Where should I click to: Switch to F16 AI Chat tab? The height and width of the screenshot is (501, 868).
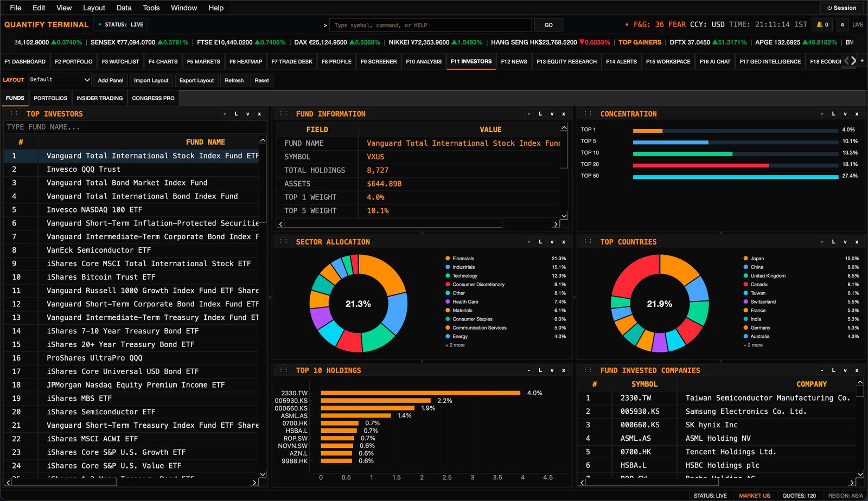coord(715,61)
